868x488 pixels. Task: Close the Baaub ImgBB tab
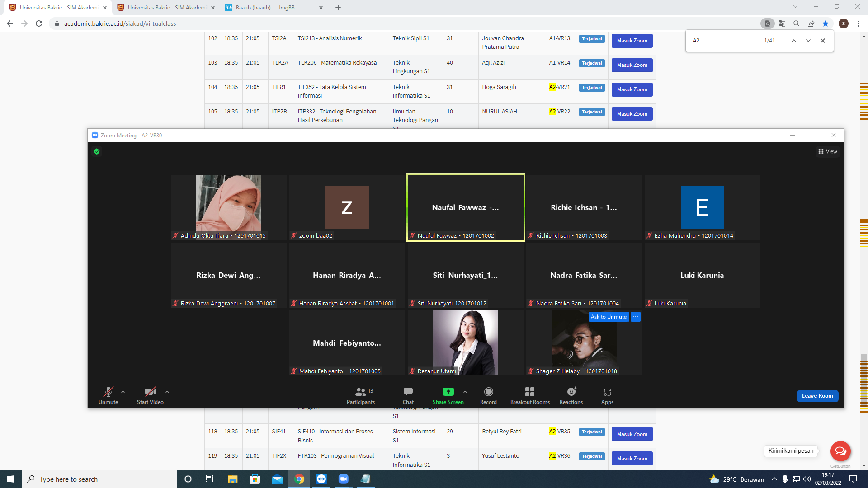[321, 8]
